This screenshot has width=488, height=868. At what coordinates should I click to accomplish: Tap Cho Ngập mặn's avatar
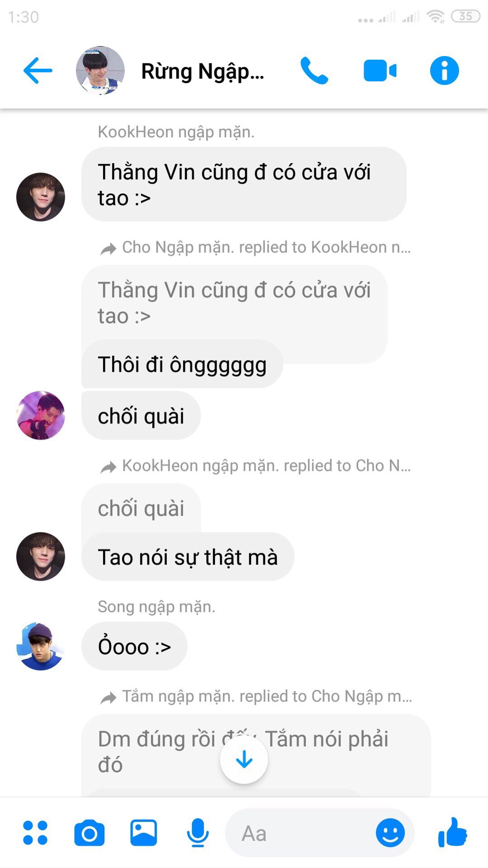coord(41,415)
